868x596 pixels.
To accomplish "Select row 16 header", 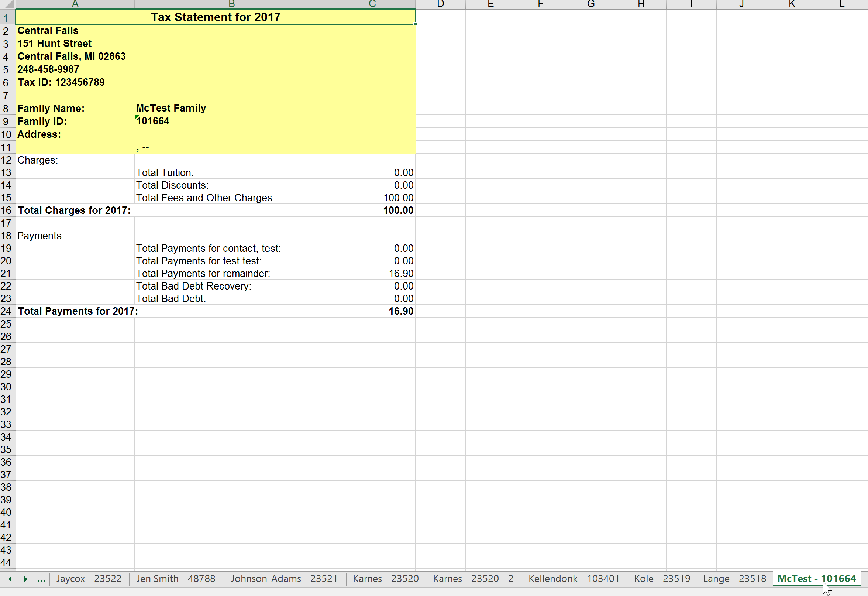I will click(6, 210).
